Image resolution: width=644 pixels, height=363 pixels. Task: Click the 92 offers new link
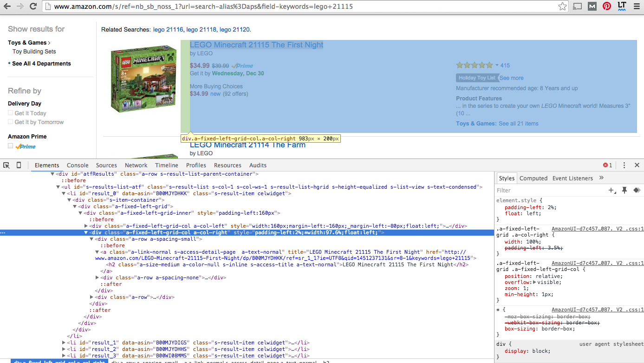coord(215,94)
